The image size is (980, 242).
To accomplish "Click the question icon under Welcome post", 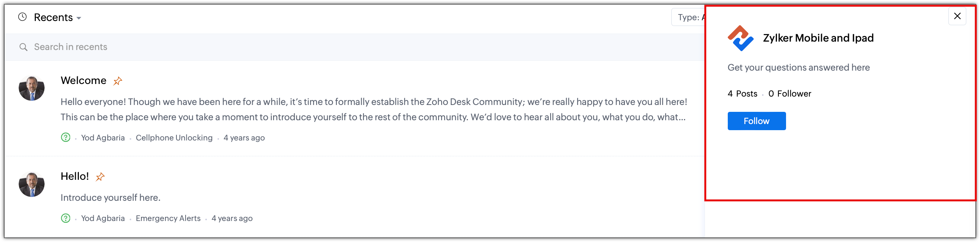I will click(66, 137).
